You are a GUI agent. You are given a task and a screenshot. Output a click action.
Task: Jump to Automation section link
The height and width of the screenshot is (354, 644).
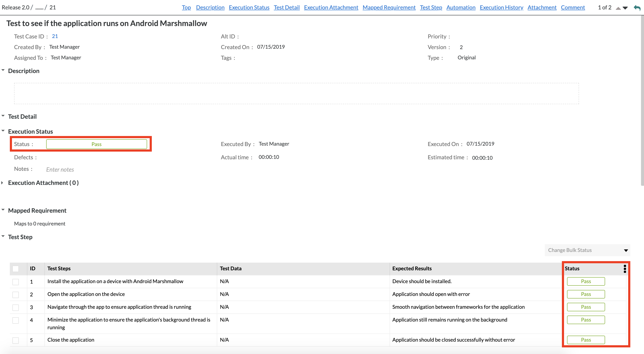[461, 7]
